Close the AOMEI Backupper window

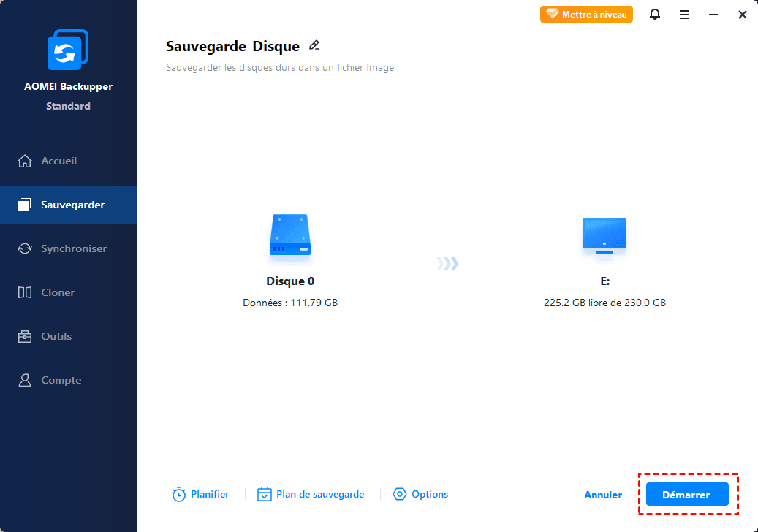click(743, 15)
